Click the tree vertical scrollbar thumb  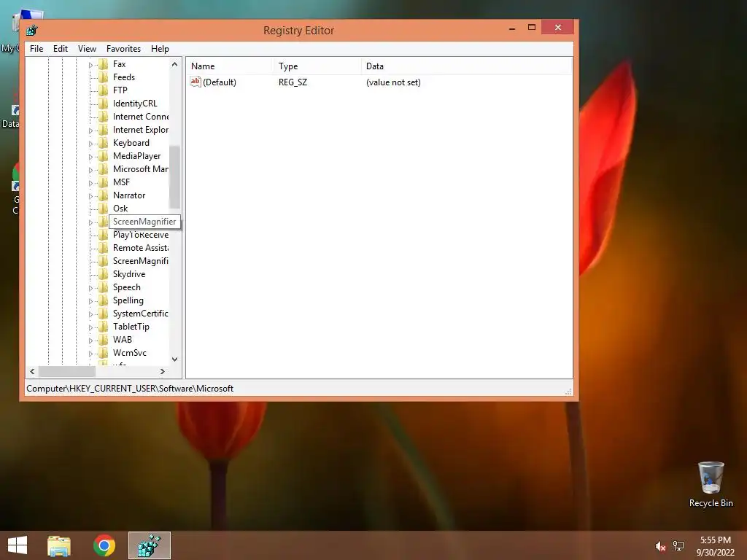[175, 177]
